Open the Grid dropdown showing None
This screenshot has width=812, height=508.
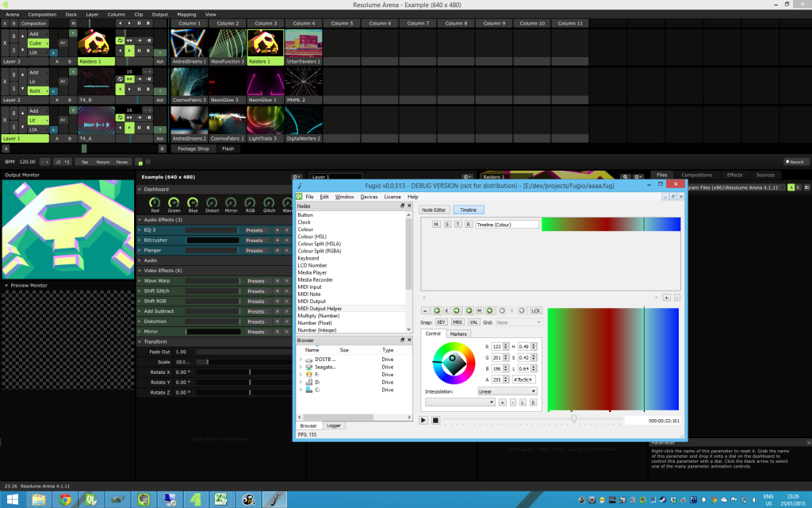click(519, 322)
